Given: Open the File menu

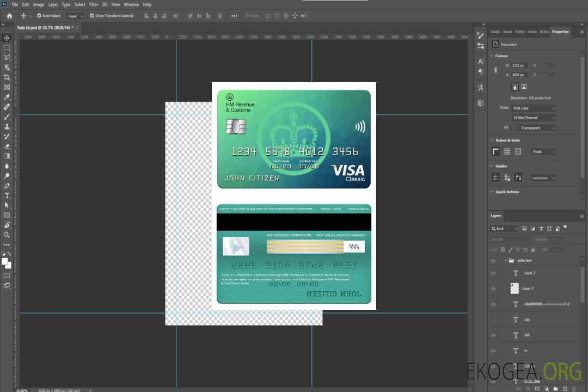Looking at the screenshot, I should pyautogui.click(x=15, y=4).
